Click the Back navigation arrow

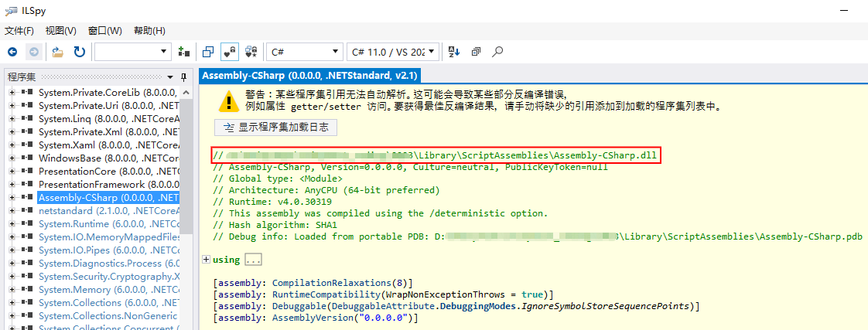12,52
